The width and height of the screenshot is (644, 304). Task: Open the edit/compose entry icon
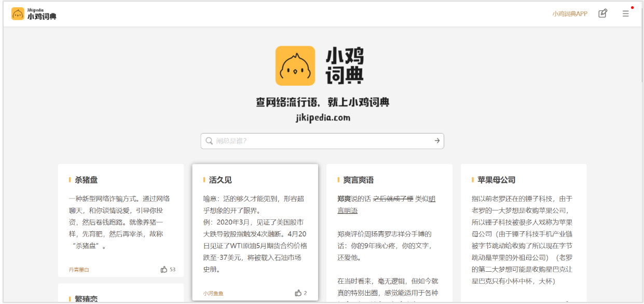(602, 14)
